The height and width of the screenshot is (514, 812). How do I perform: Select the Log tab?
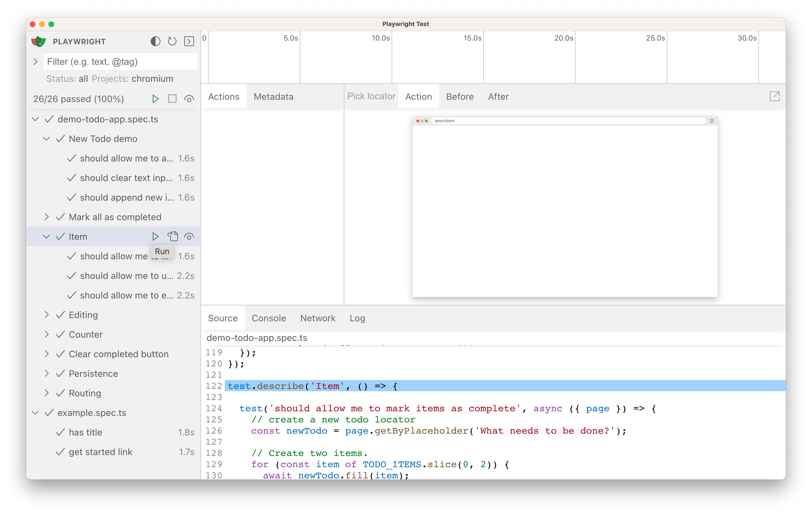[357, 318]
